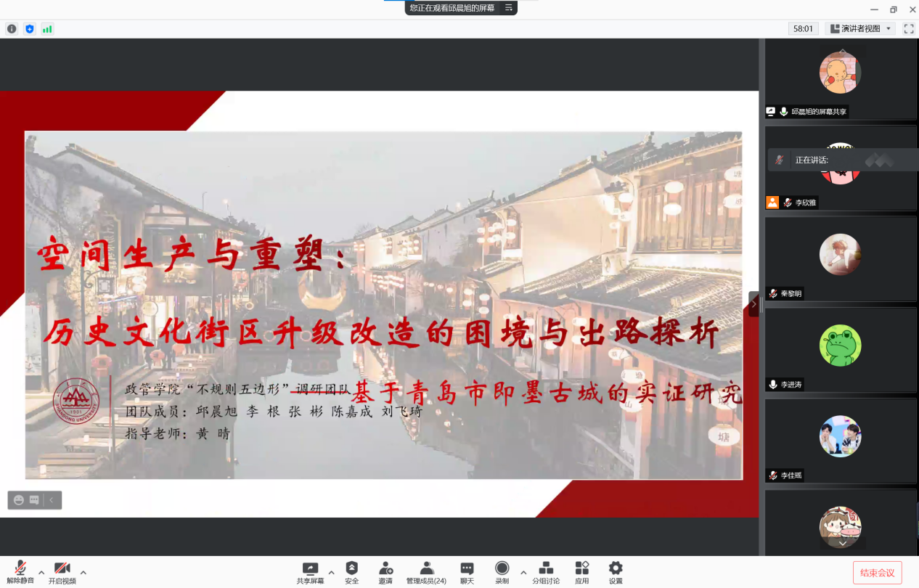Start recording with 录制 button
This screenshot has width=919, height=588.
coord(502,571)
